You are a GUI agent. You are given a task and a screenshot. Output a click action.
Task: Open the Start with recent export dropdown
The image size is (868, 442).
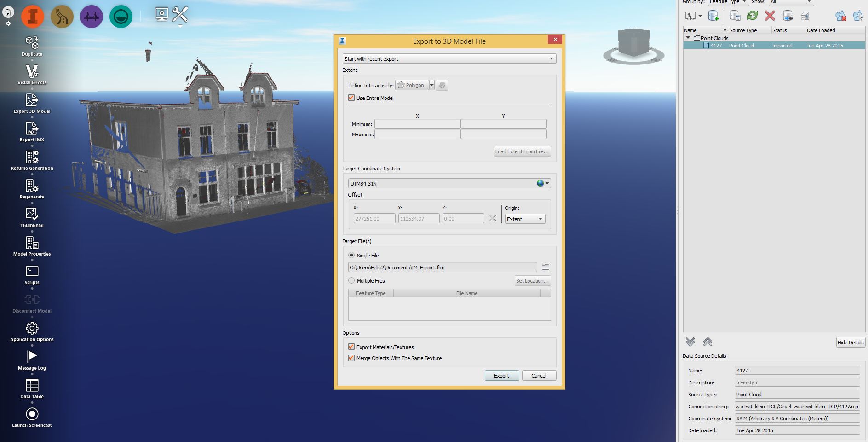click(x=551, y=58)
